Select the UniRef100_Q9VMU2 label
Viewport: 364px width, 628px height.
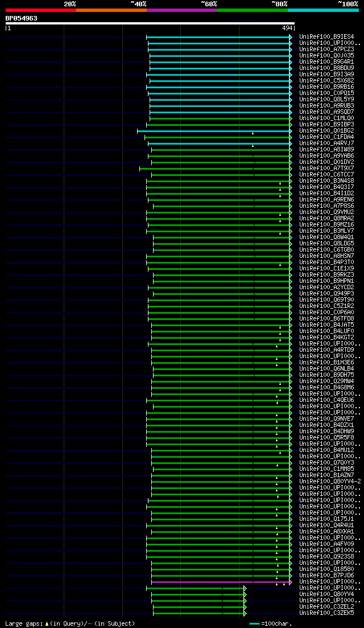[326, 212]
